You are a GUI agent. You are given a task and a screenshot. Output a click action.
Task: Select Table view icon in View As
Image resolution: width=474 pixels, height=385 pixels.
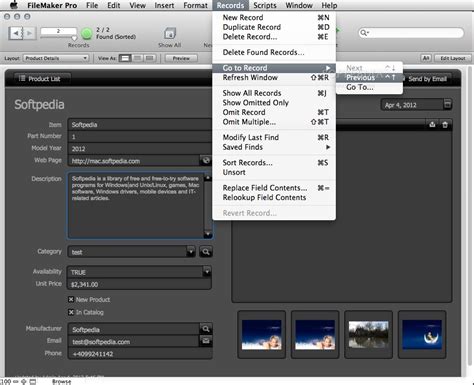tap(149, 58)
